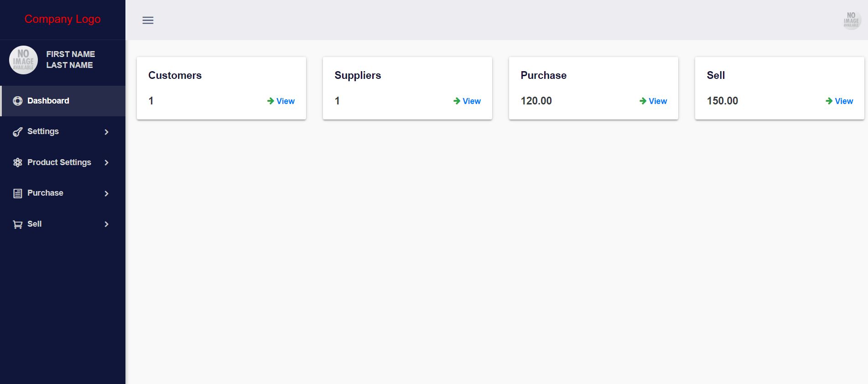This screenshot has width=868, height=384.
Task: Click green arrow on Customers card
Action: pyautogui.click(x=270, y=101)
